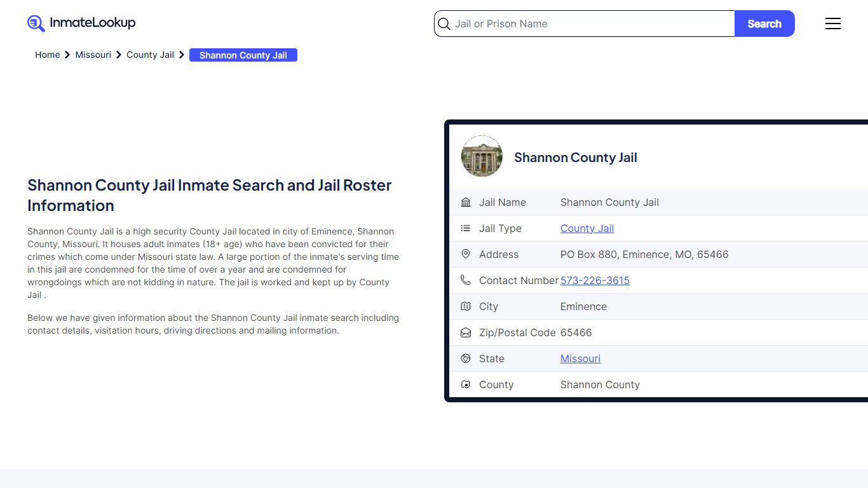Click the State globe icon
The width and height of the screenshot is (868, 488).
(x=466, y=358)
